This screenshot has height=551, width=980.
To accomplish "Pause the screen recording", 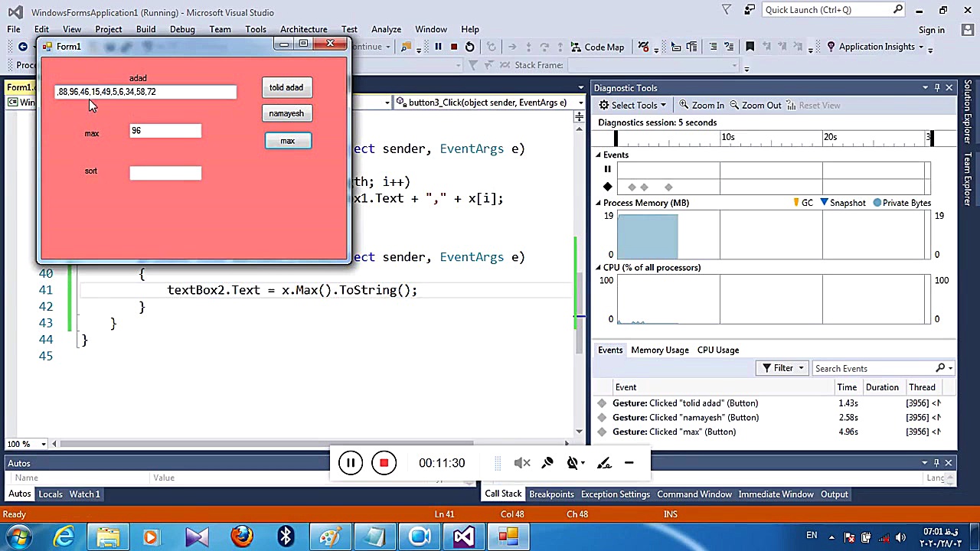I will [x=350, y=463].
